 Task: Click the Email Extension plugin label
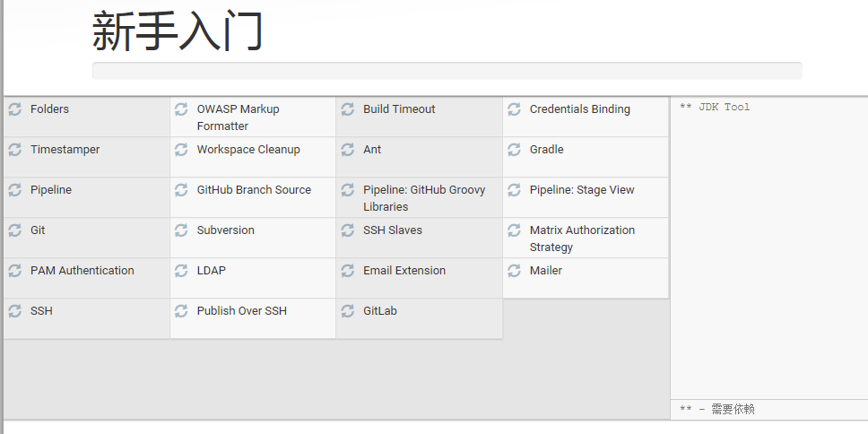(404, 271)
